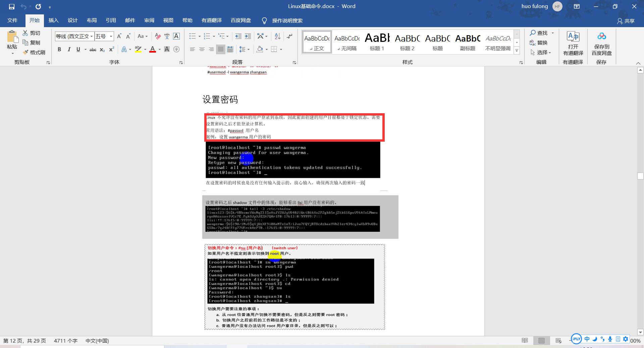Collapse the ribbon arrow
Viewport: 644px width, 348px height.
[638, 63]
